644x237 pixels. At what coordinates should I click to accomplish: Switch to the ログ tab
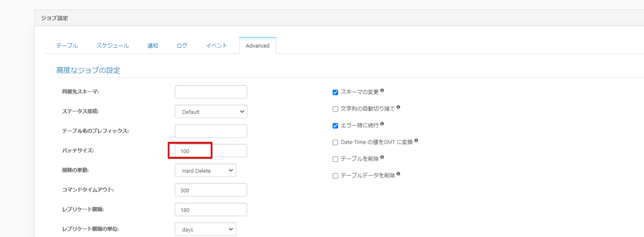pos(182,46)
